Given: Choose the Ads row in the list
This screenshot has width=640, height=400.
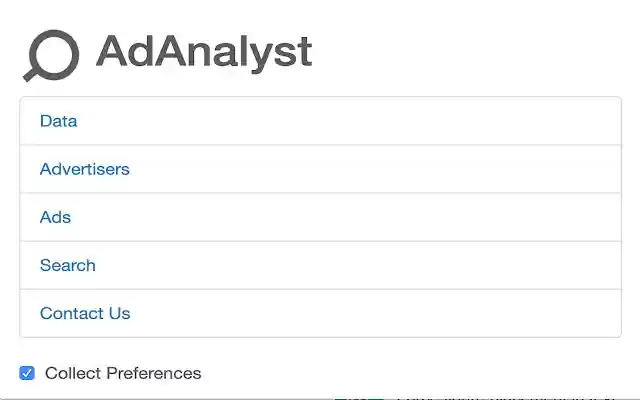Looking at the screenshot, I should tap(320, 217).
